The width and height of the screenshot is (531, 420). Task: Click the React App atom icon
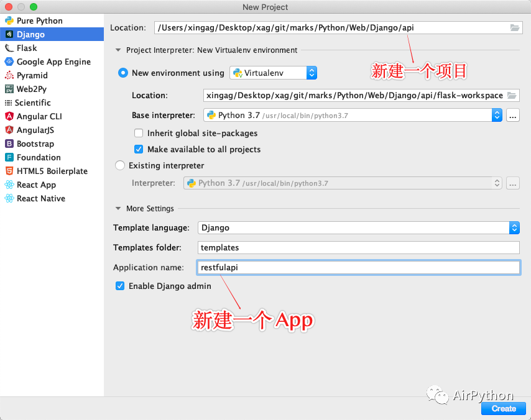[x=9, y=185]
